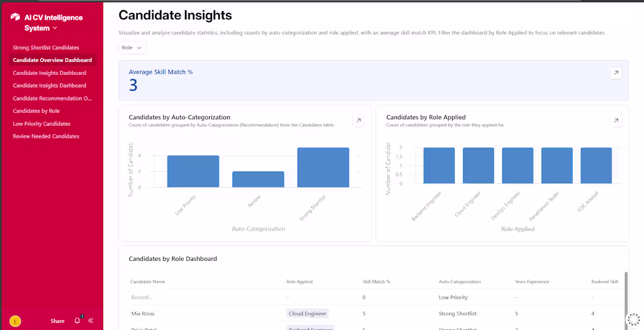Click the app box logo icon
The image size is (644, 330).
16,18
